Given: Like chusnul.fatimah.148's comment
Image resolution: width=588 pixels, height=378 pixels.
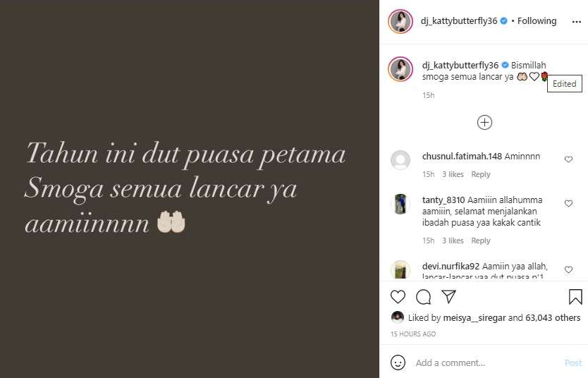Looking at the screenshot, I should tap(568, 159).
